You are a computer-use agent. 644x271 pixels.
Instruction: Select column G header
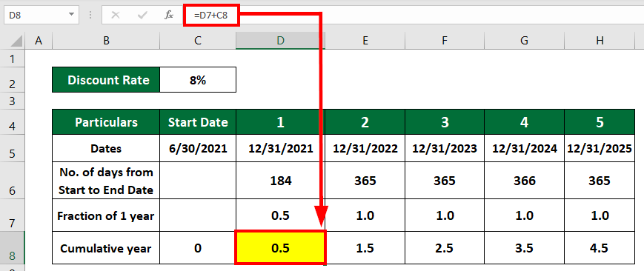click(x=524, y=40)
